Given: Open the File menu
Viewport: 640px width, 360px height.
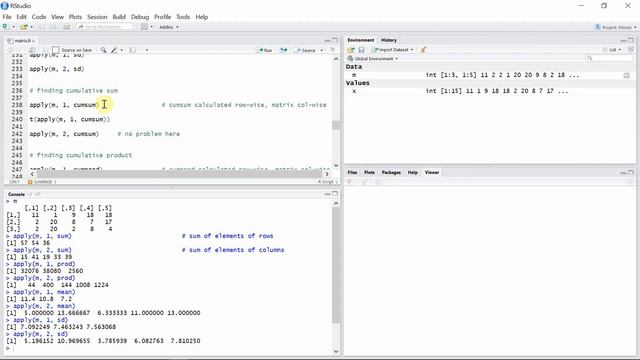Looking at the screenshot, I should tap(7, 17).
